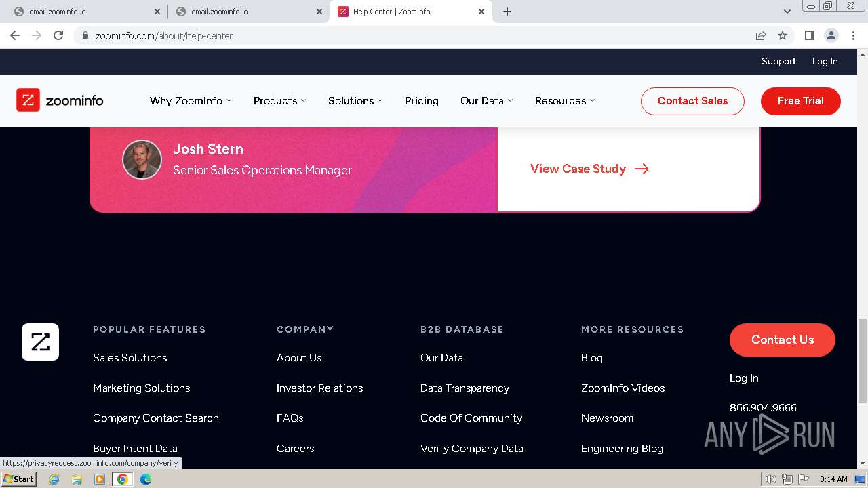The image size is (868, 488).
Task: Click Log In in the top bar
Action: (x=825, y=61)
